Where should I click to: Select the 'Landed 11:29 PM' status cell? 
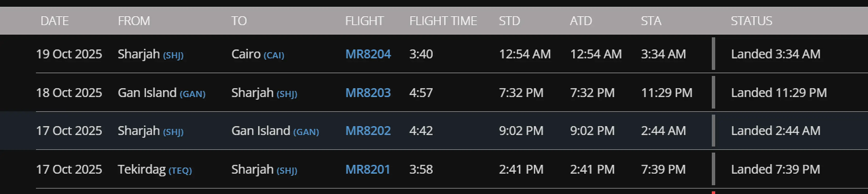[779, 93]
